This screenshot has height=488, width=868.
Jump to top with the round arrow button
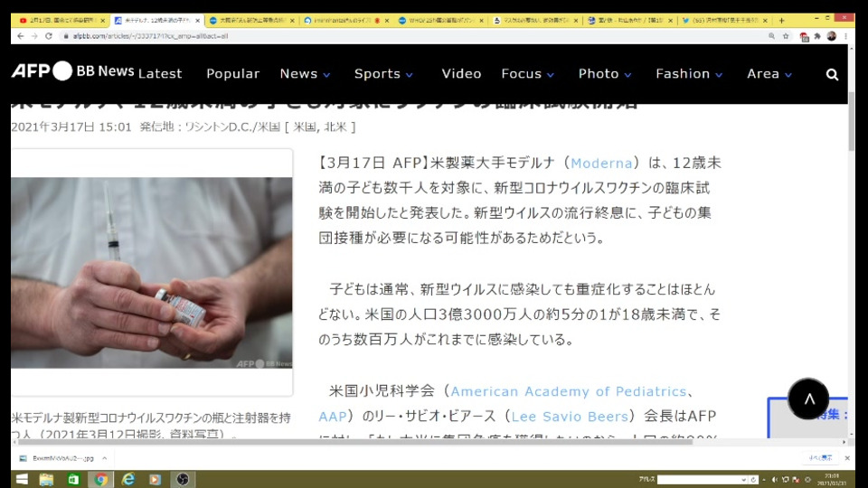pos(808,399)
